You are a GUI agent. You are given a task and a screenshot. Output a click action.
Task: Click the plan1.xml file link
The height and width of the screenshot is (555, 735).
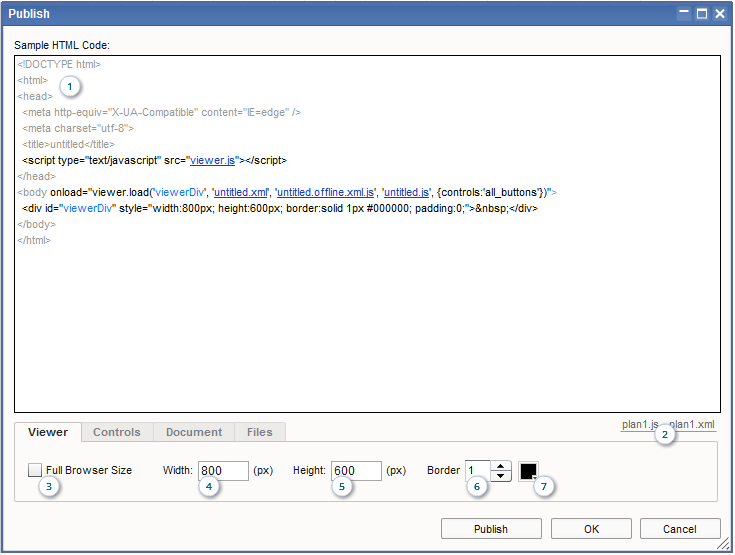click(x=692, y=424)
